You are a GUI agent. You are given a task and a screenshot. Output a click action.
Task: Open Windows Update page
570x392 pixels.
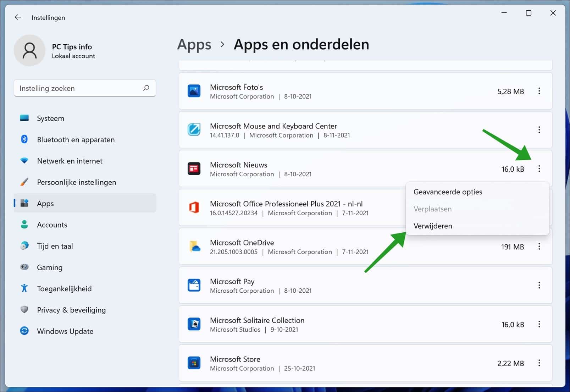(x=85, y=331)
